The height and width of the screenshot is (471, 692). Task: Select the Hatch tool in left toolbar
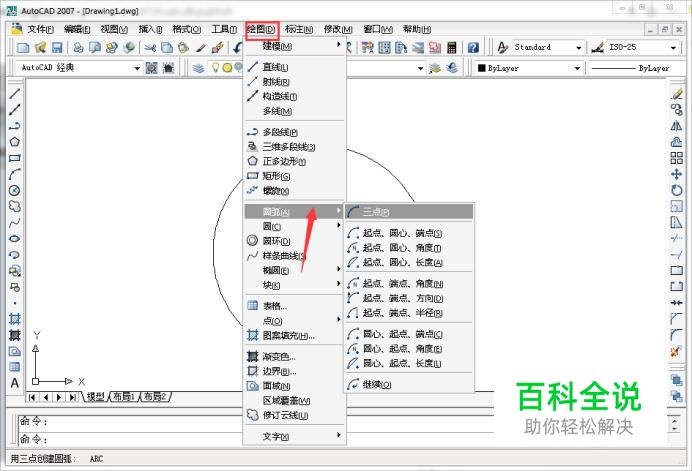[15, 319]
